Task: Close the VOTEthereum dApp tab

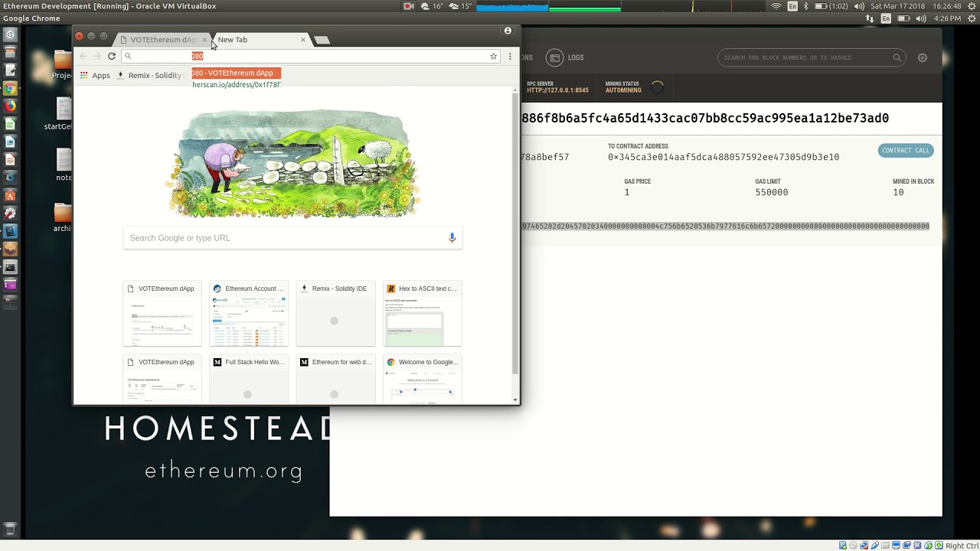Action: pos(204,40)
